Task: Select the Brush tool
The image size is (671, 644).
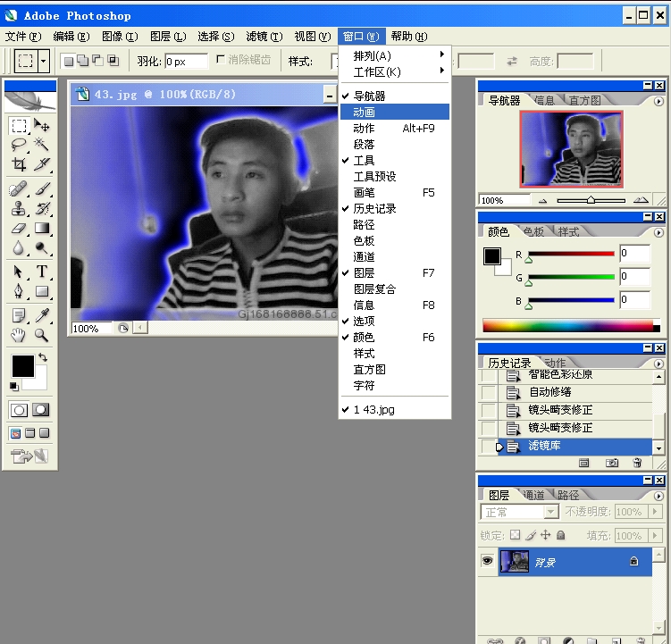Action: tap(41, 188)
